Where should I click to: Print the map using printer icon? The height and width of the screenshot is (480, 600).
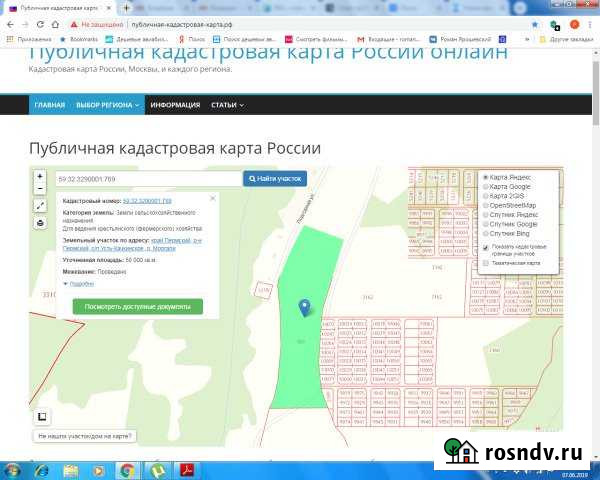(40, 223)
